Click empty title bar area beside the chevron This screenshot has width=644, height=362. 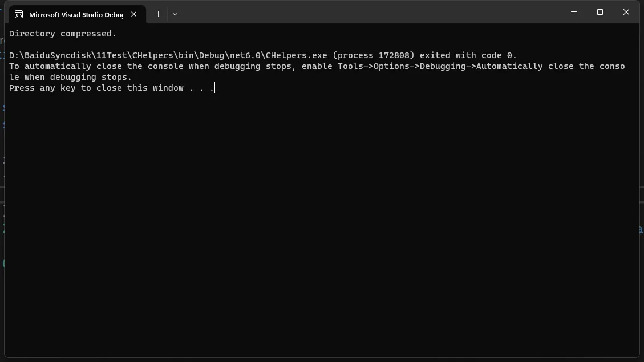coord(370,13)
